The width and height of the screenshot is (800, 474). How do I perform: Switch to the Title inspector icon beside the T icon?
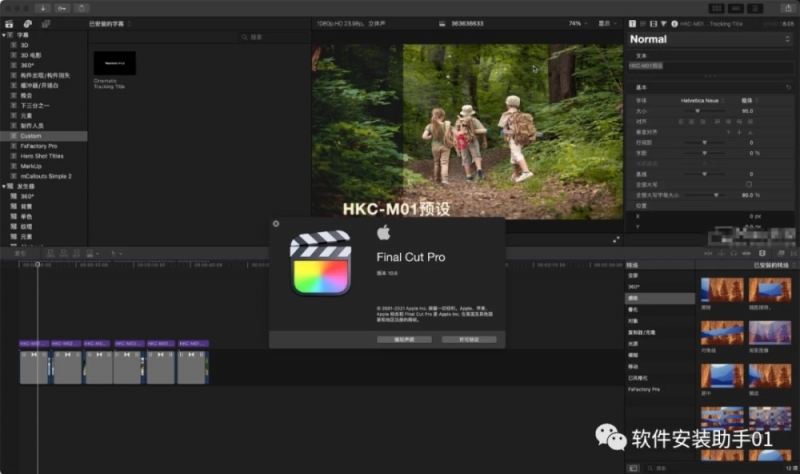tap(643, 24)
